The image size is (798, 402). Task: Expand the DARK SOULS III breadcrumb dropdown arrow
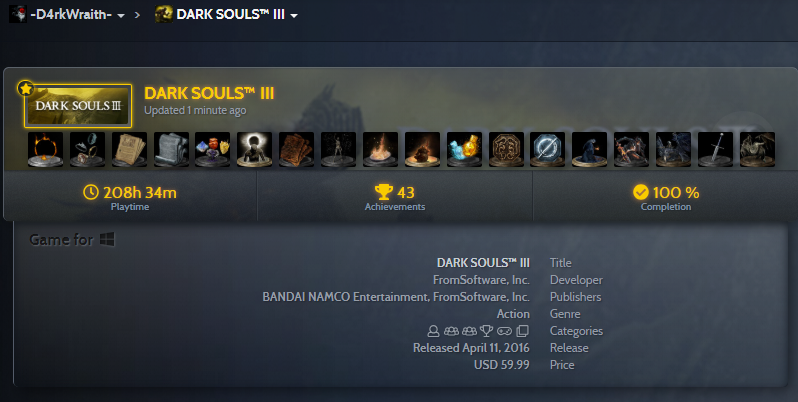(294, 16)
